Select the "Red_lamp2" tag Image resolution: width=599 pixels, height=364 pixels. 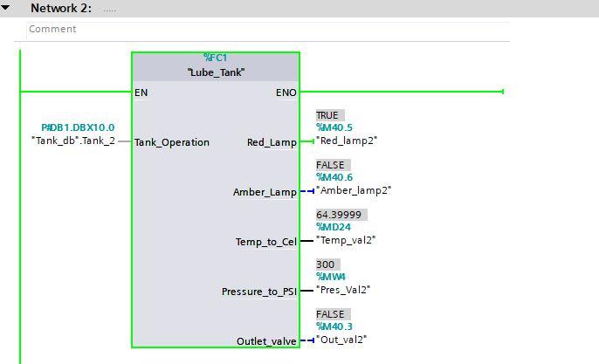pyautogui.click(x=347, y=141)
